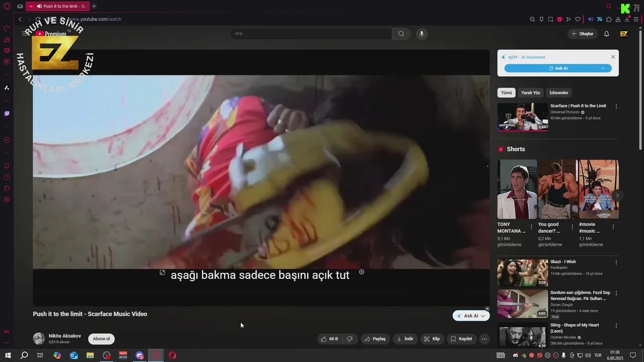644x362 pixels.
Task: Open sidebar settings gear icon
Action: (7, 199)
